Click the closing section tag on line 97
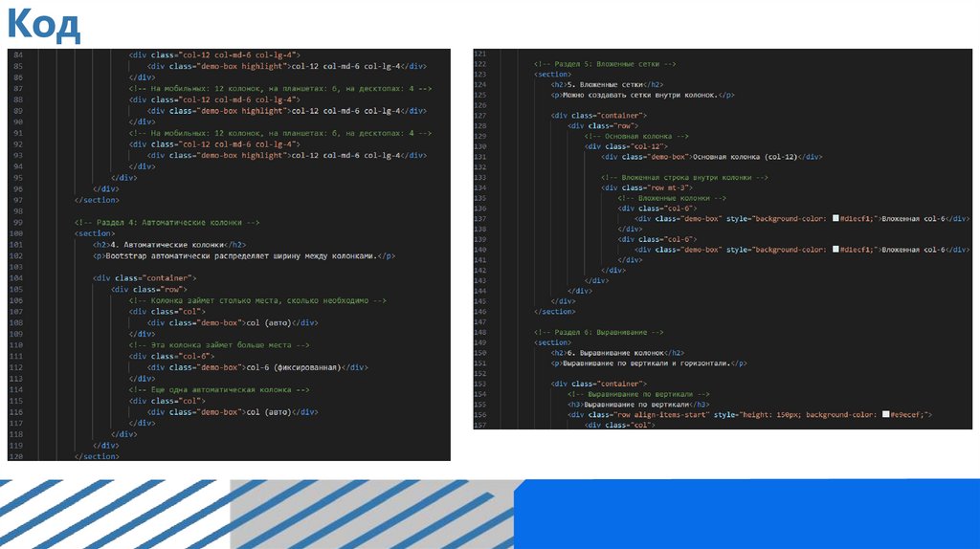This screenshot has height=549, width=980. click(x=97, y=200)
